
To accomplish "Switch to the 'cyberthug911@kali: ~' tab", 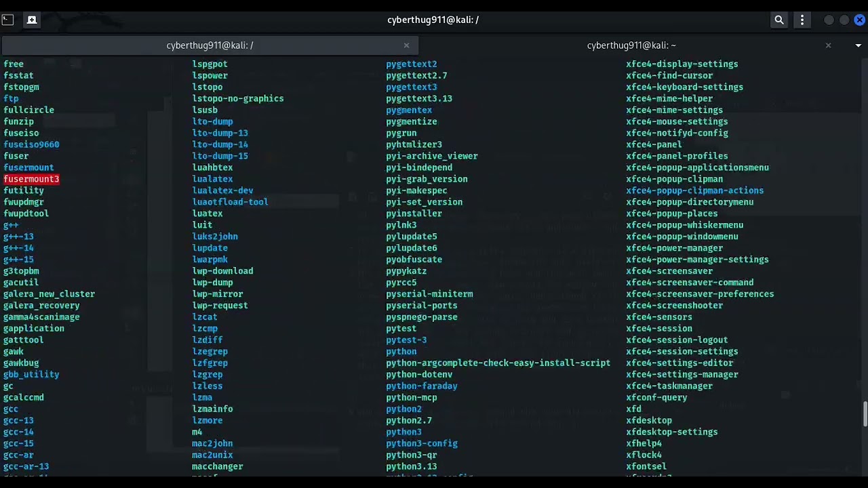I will 631,45.
